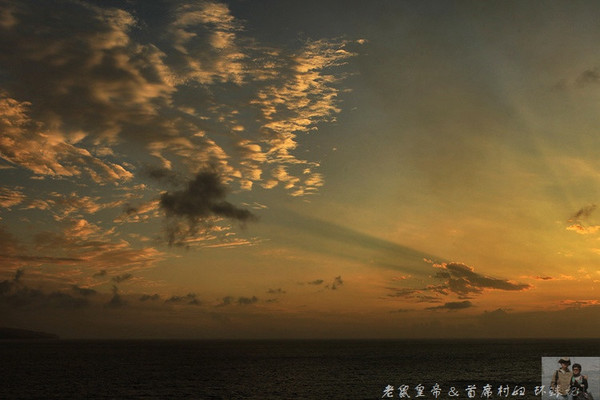Click the dark sea below the horizon

(250, 370)
